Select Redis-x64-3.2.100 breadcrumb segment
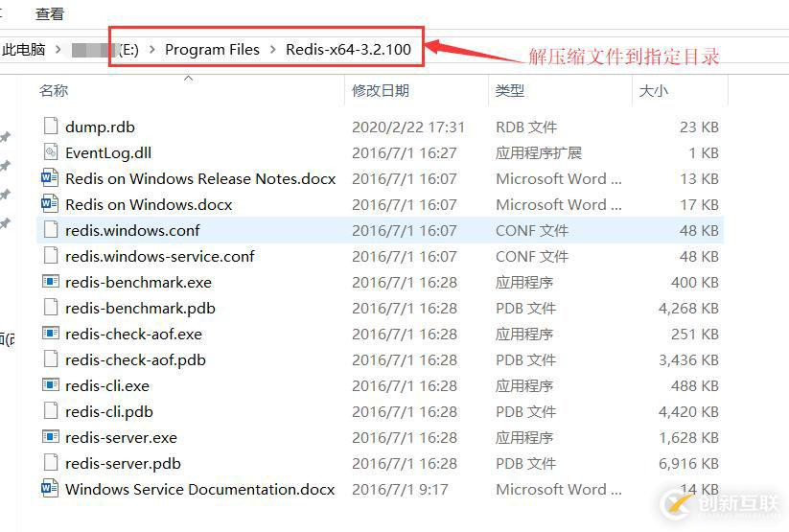 348,49
